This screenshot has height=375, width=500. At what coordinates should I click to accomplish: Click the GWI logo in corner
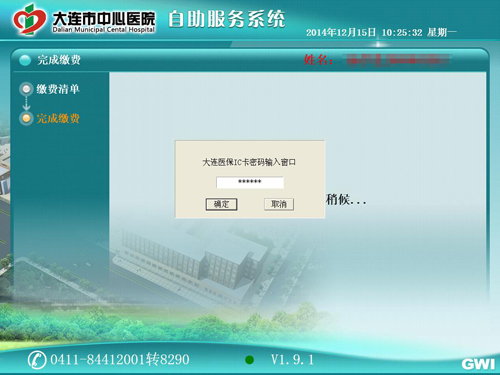pyautogui.click(x=478, y=364)
